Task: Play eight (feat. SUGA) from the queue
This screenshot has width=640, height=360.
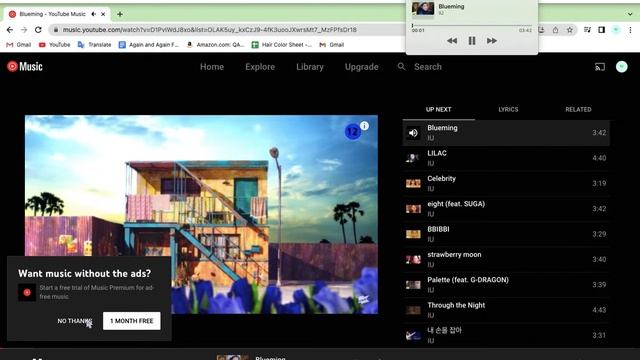Action: (506, 209)
